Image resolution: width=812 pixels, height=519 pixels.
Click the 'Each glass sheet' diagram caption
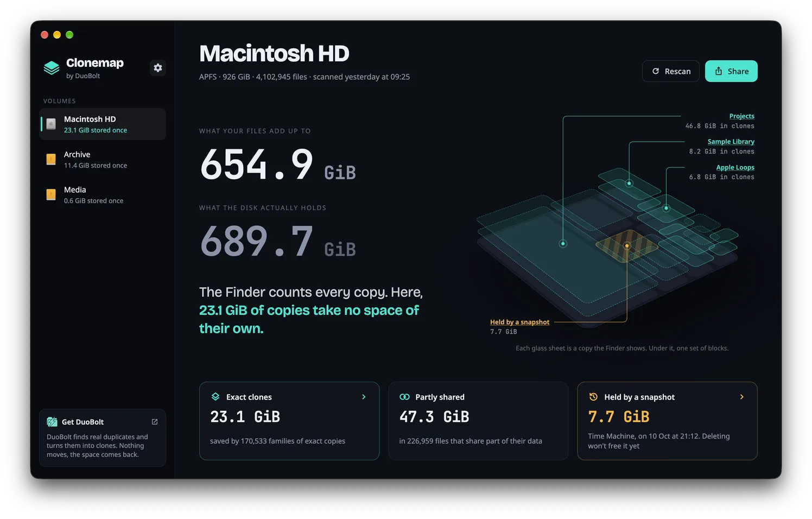(622, 349)
